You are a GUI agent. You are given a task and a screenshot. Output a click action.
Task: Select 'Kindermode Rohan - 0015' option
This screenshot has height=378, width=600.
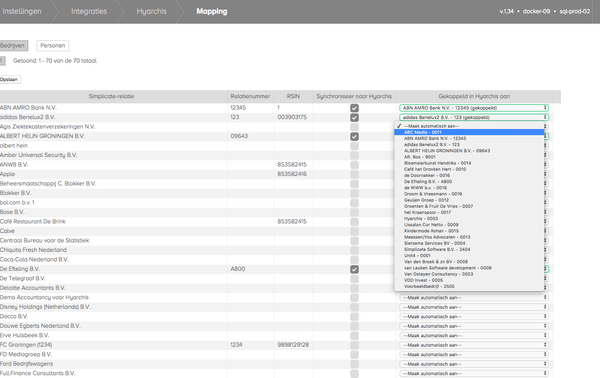[469, 231]
